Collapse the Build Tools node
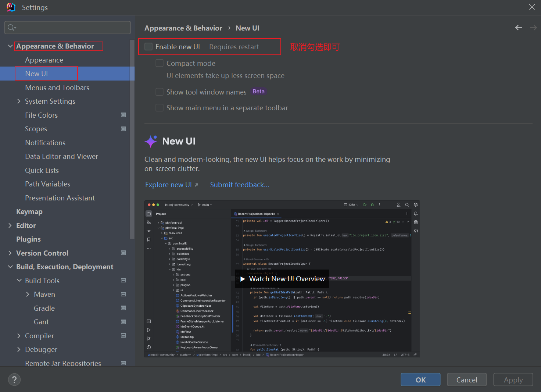This screenshot has height=392, width=541. pyautogui.click(x=19, y=281)
